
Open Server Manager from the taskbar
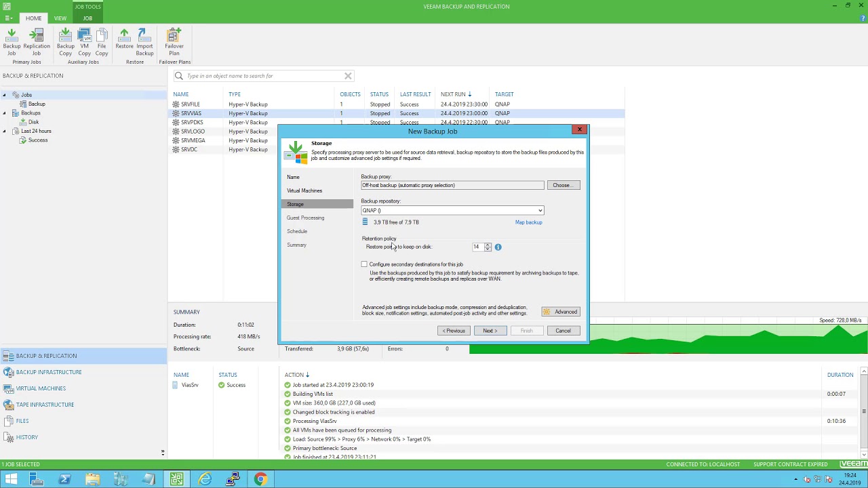[37, 479]
